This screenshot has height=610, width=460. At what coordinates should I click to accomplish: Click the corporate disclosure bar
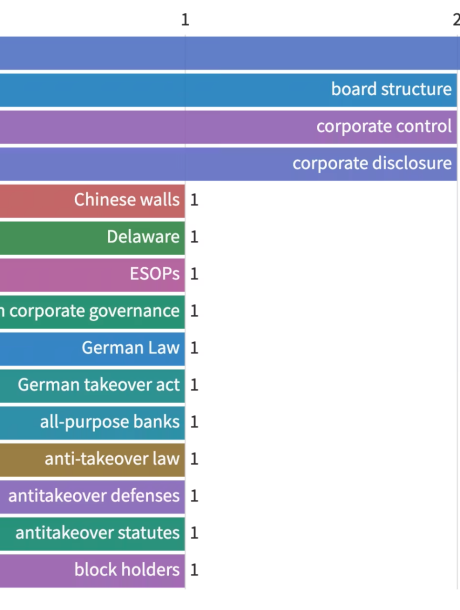point(228,164)
